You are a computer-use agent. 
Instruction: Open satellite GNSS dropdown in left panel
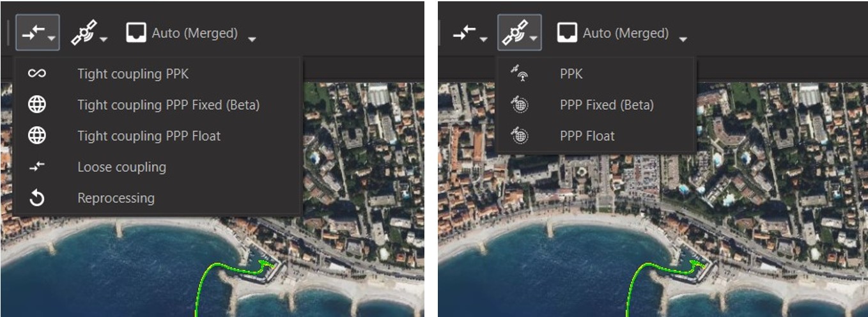(x=89, y=33)
